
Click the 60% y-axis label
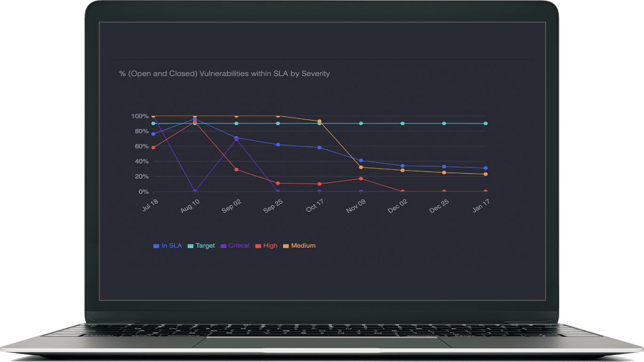pos(142,146)
